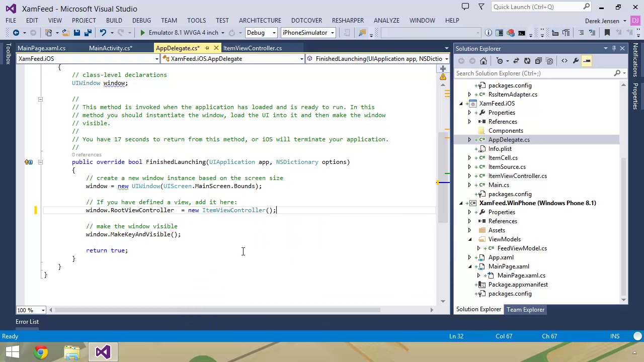
Task: Comment out the selected lines icon
Action: pyautogui.click(x=581, y=33)
